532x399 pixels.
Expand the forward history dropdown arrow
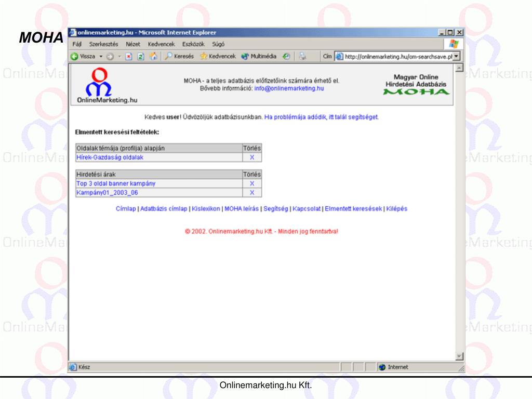click(119, 57)
